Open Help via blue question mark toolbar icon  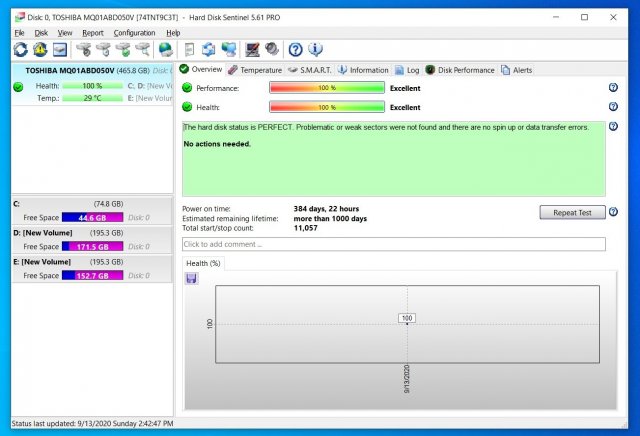coord(295,49)
